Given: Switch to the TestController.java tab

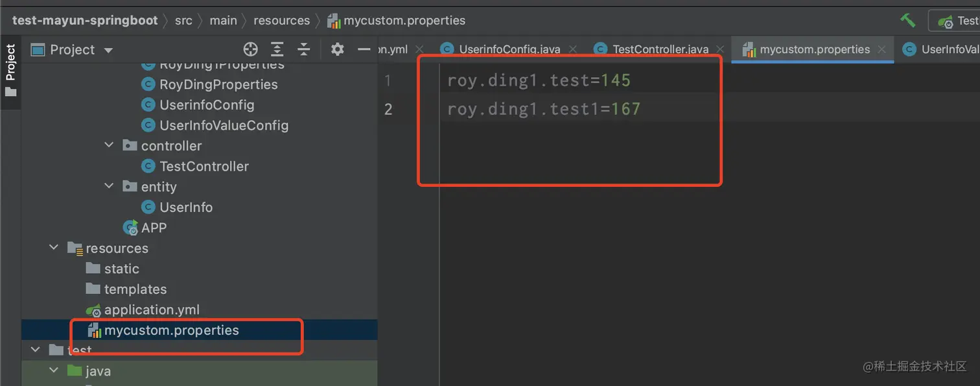Looking at the screenshot, I should click(660, 49).
